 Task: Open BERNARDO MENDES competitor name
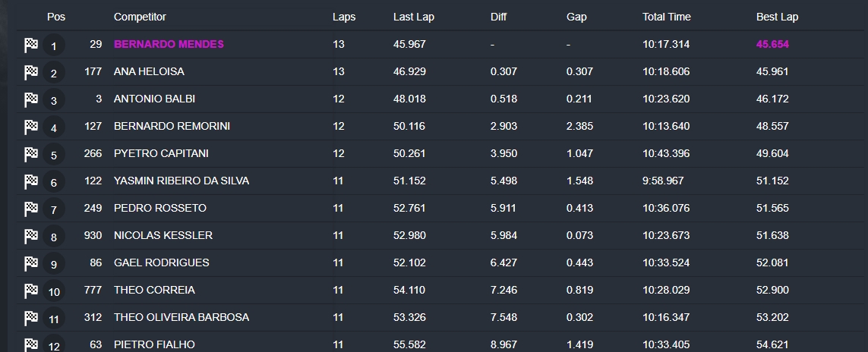169,44
